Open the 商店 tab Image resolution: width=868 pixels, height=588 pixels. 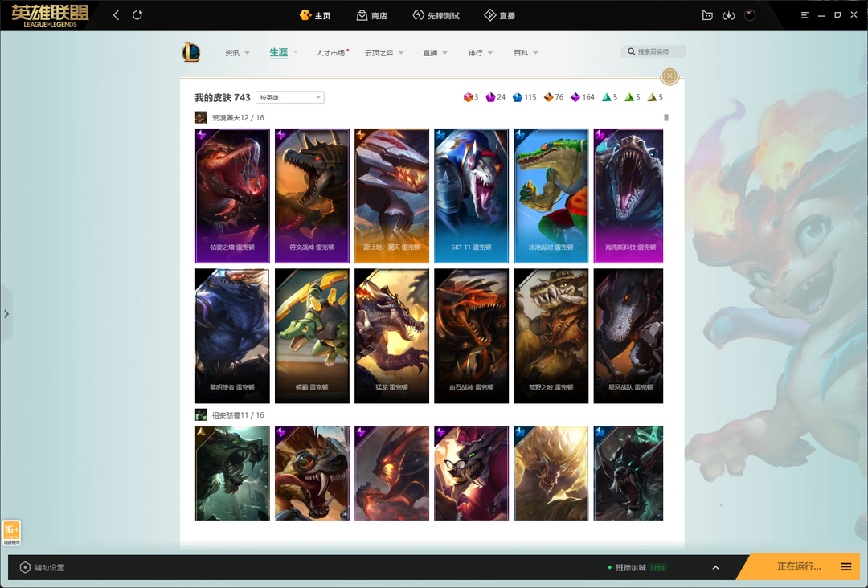pos(371,15)
